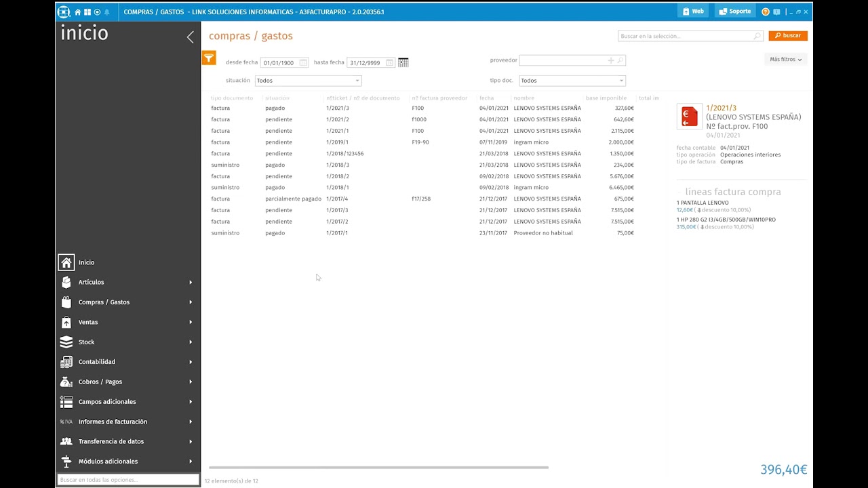Image resolution: width=868 pixels, height=488 pixels.
Task: Click the horizontal scrollbar below the table
Action: click(x=378, y=468)
